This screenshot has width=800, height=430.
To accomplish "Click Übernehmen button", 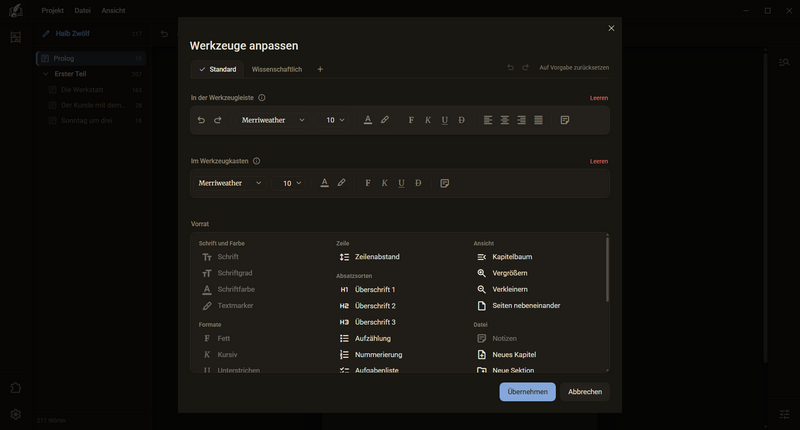I will [x=528, y=392].
